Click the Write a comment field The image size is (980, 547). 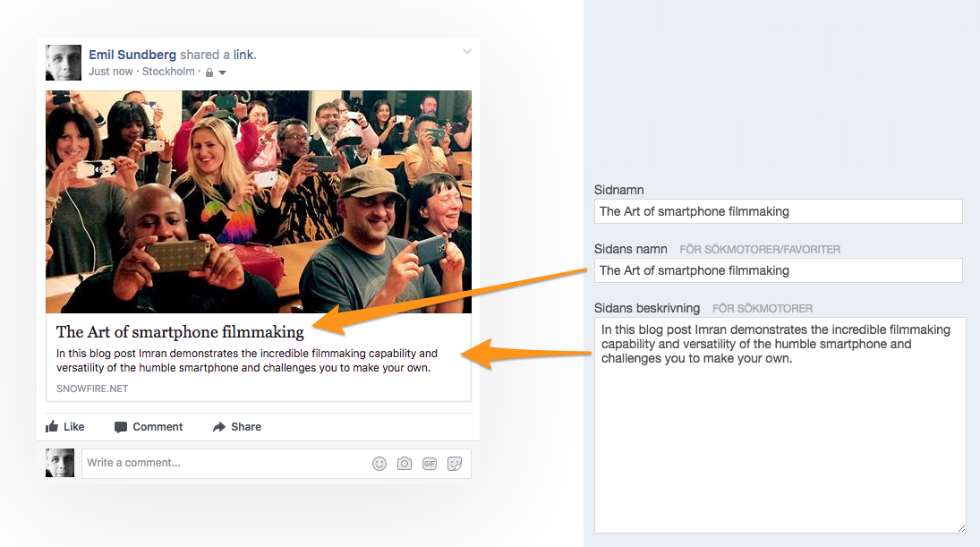(x=225, y=463)
